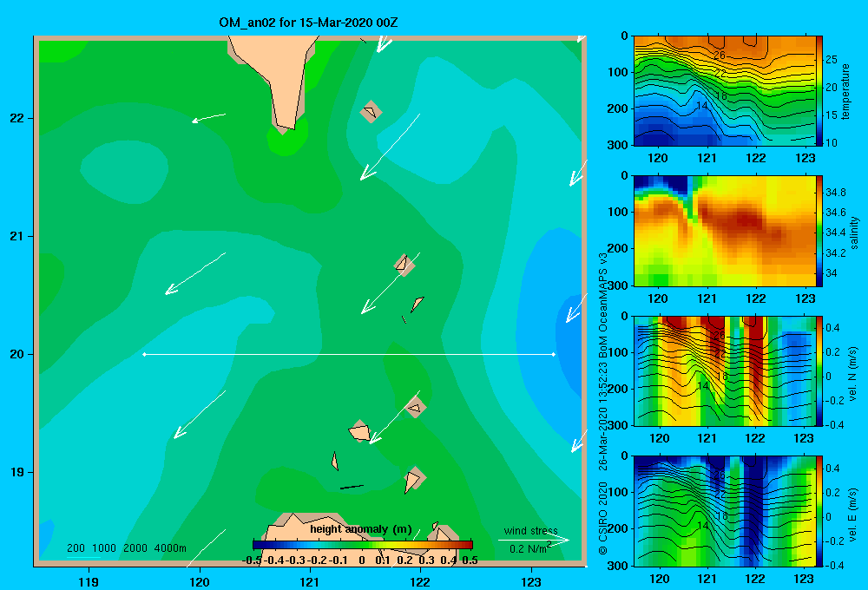The width and height of the screenshot is (868, 590).
Task: Click the latitude label '19' on main map
Action: pyautogui.click(x=17, y=472)
